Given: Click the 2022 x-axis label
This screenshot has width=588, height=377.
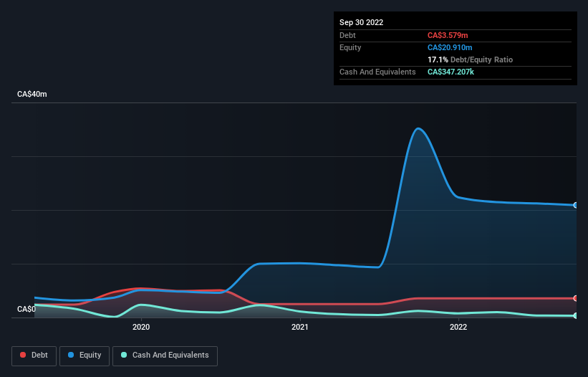Looking at the screenshot, I should click(x=458, y=327).
